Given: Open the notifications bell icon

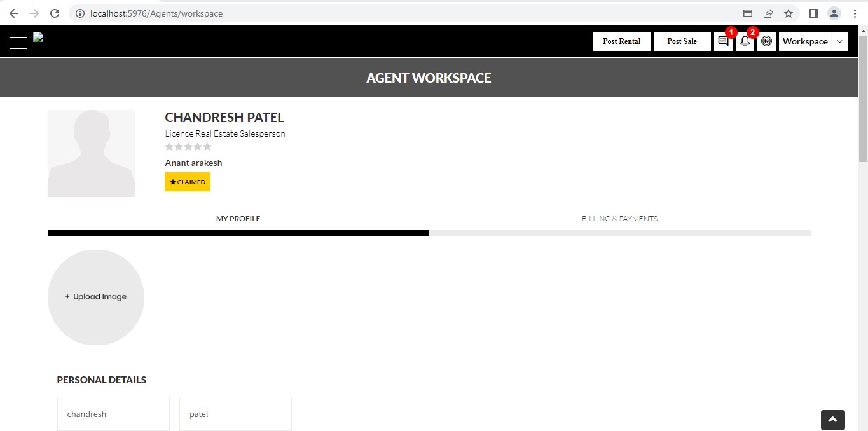Looking at the screenshot, I should coord(745,41).
